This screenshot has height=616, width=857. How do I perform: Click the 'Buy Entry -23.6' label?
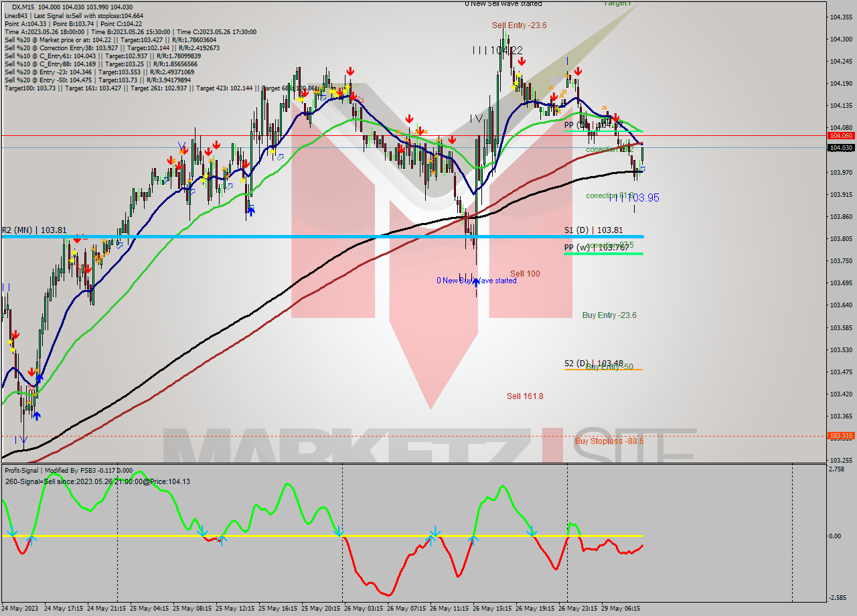[x=609, y=315]
